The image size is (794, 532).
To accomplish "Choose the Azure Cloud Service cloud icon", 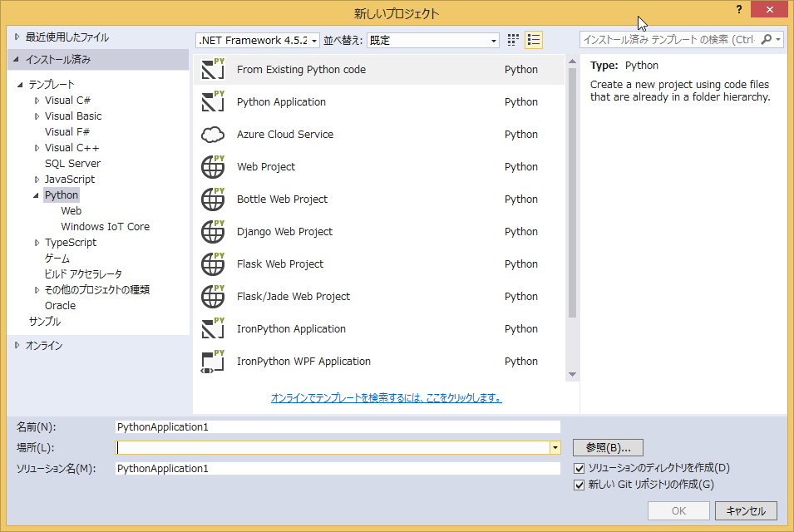I will coord(214,135).
